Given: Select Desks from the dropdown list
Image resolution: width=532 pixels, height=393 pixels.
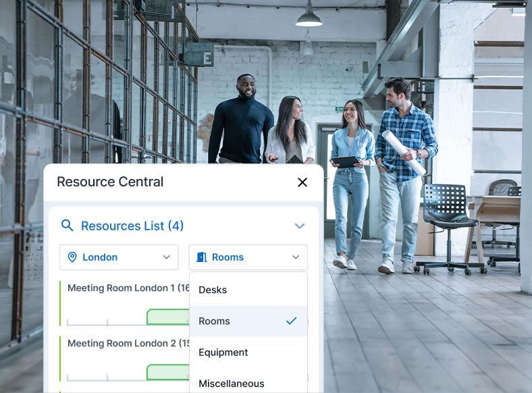Looking at the screenshot, I should (x=213, y=290).
